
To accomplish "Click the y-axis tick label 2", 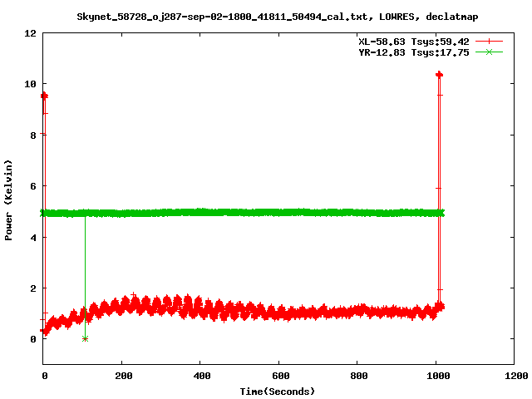I will click(33, 288).
